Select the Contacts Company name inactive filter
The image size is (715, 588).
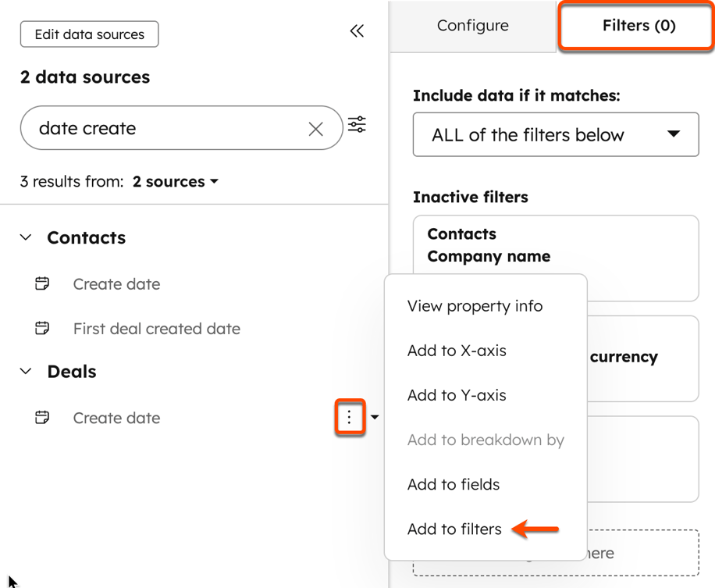555,246
